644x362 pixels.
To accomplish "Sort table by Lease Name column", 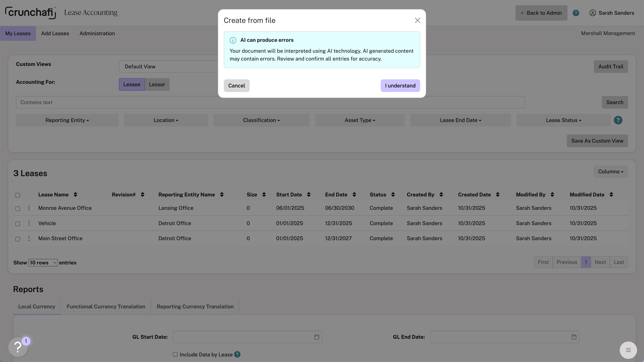I will coord(75,195).
